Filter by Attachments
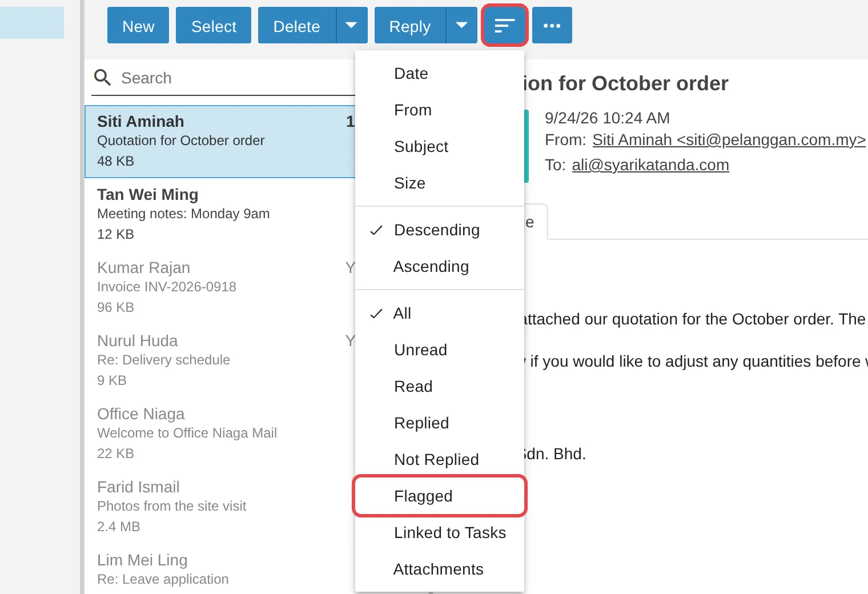This screenshot has width=868, height=594. [440, 569]
